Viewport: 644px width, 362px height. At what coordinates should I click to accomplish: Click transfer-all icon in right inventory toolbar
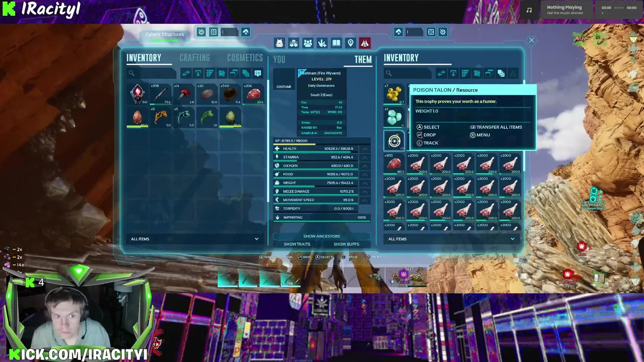[x=441, y=73]
